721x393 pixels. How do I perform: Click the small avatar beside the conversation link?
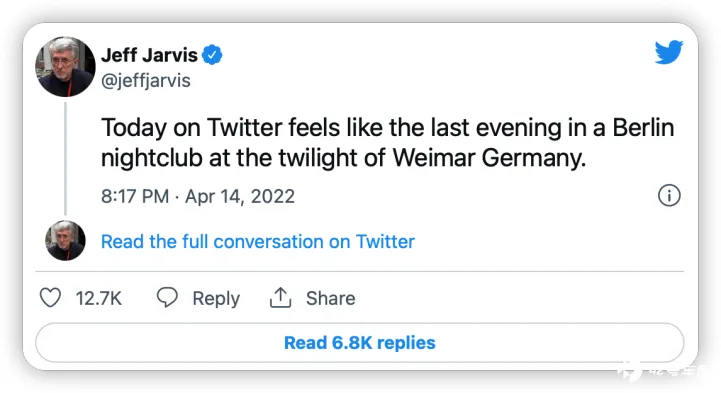(x=65, y=240)
